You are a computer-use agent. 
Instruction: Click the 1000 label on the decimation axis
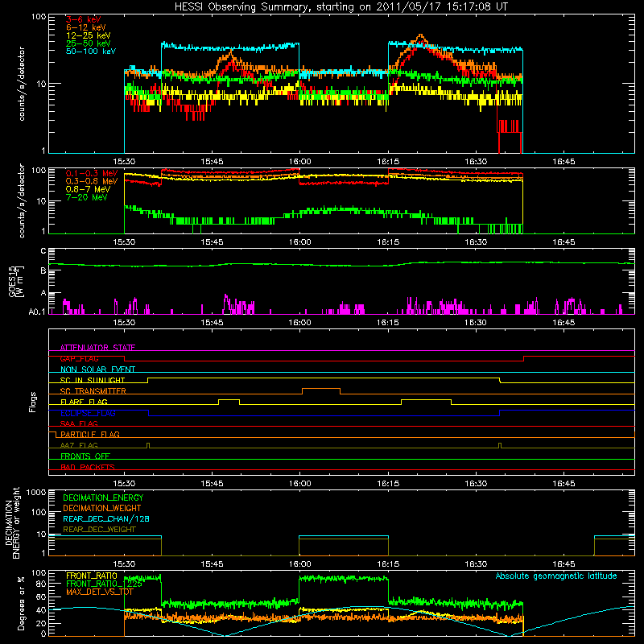coord(36,493)
